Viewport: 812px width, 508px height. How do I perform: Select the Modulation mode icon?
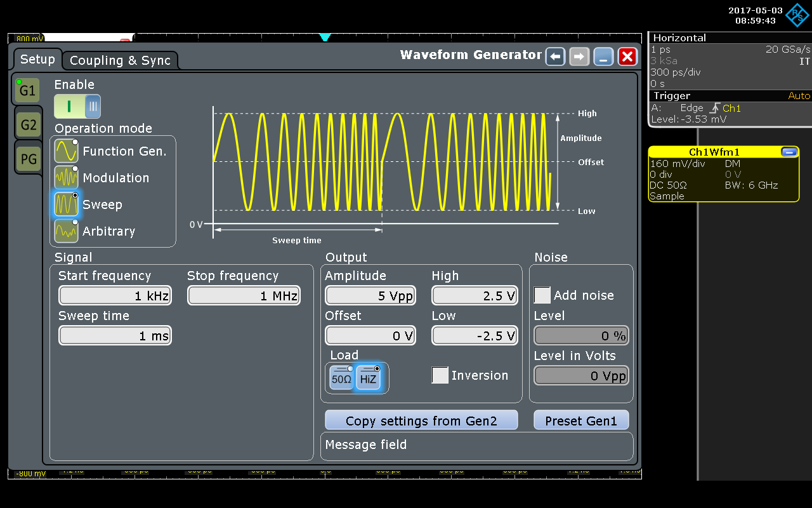66,178
